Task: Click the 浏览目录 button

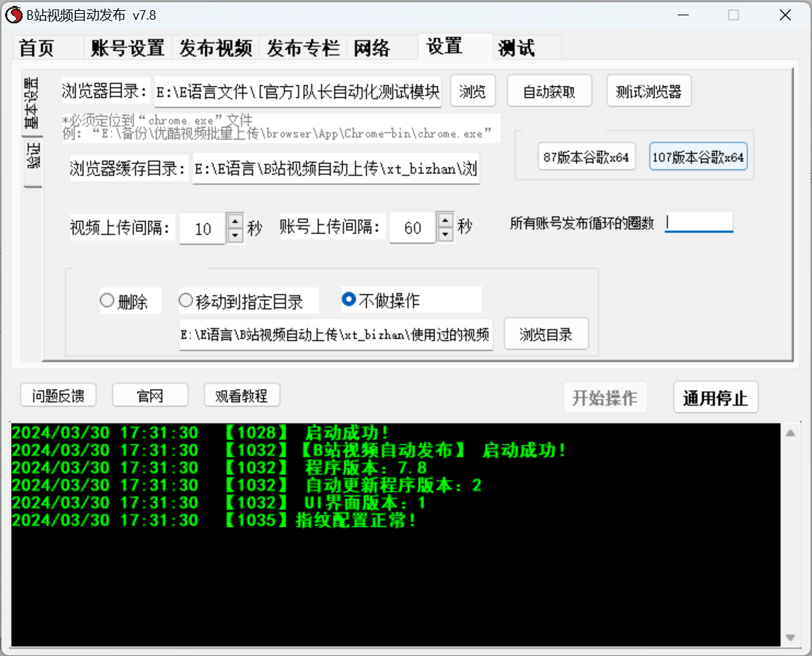Action: tap(546, 334)
